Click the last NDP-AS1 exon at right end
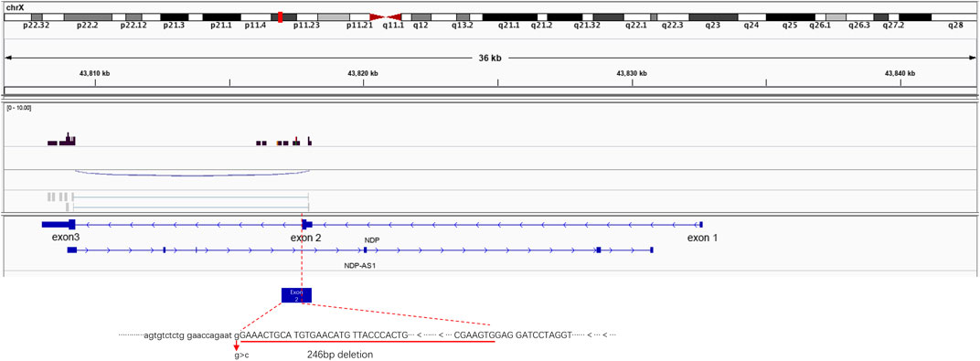Image resolution: width=980 pixels, height=361 pixels. coord(652,250)
